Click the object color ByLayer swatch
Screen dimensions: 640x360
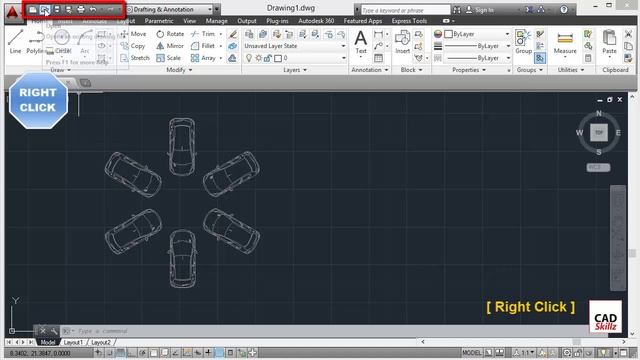point(448,34)
